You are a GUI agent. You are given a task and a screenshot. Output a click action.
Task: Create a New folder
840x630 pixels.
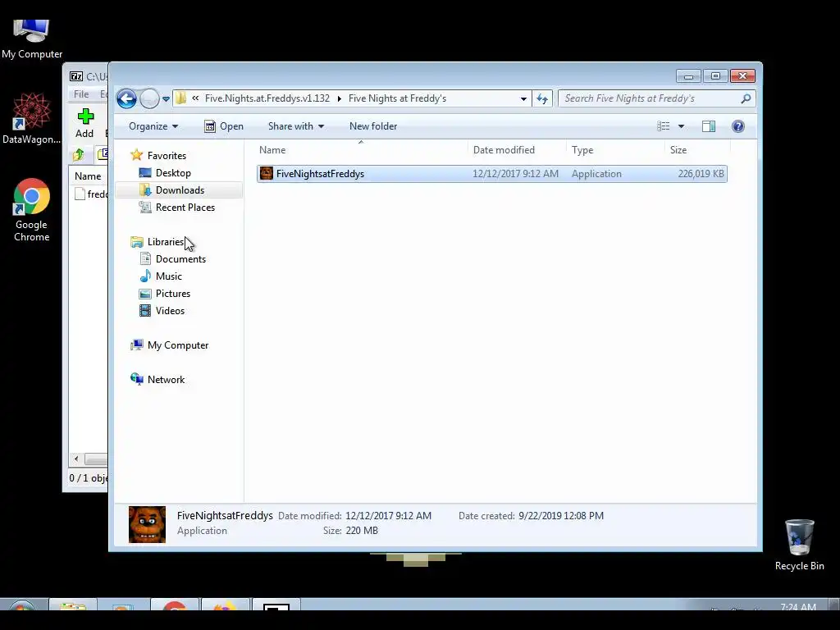373,126
